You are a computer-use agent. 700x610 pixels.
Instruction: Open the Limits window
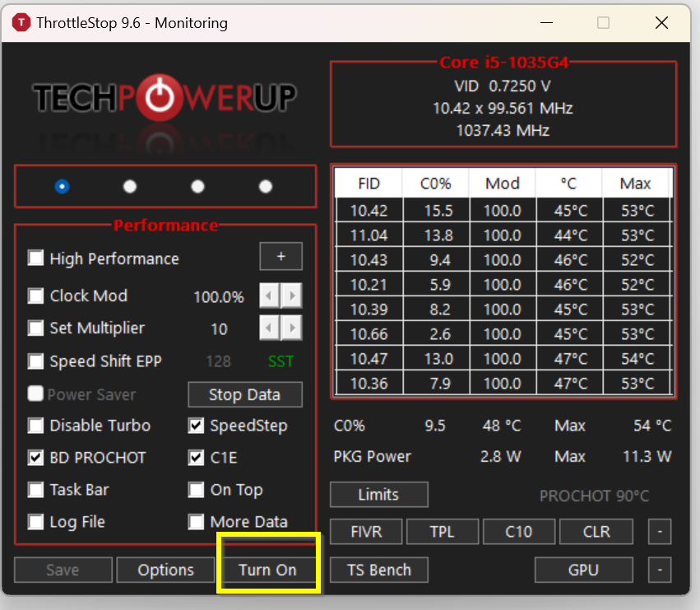tap(379, 495)
